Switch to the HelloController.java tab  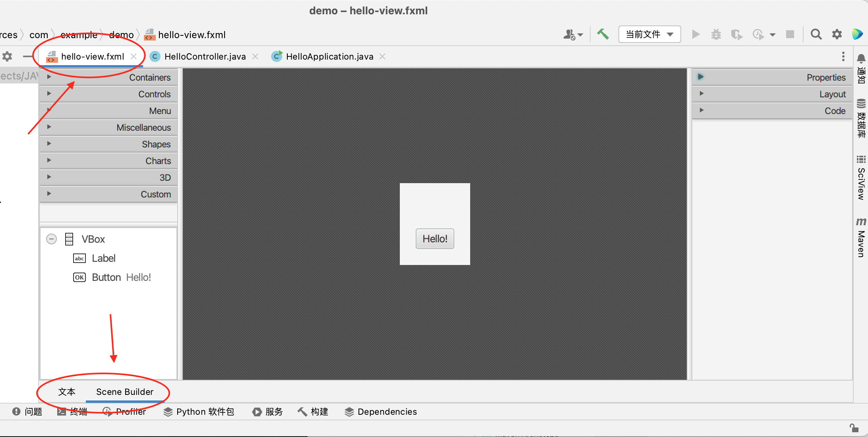coord(204,56)
